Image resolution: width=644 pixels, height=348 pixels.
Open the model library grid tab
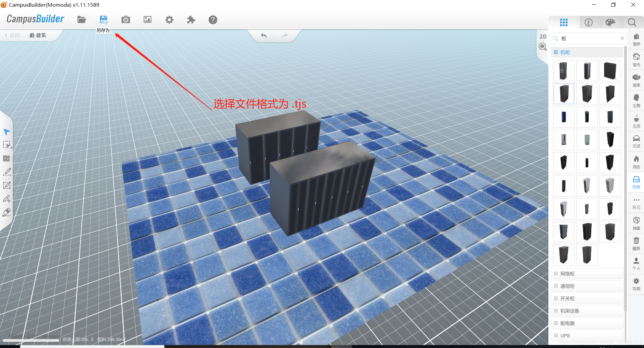tap(564, 22)
